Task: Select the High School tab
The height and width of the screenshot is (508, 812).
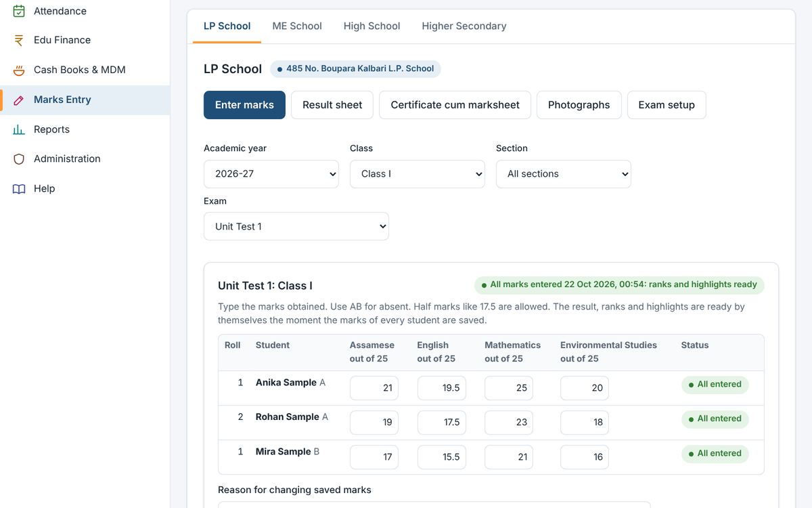Action: point(371,26)
